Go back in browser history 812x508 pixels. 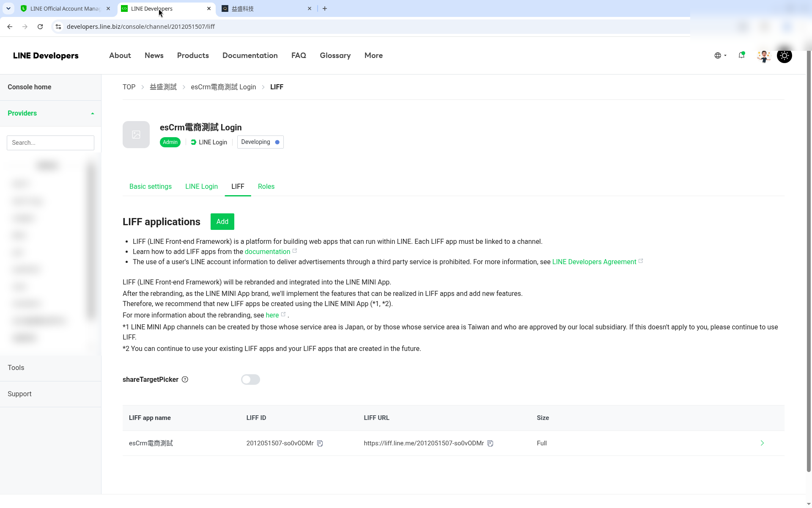pos(10,27)
